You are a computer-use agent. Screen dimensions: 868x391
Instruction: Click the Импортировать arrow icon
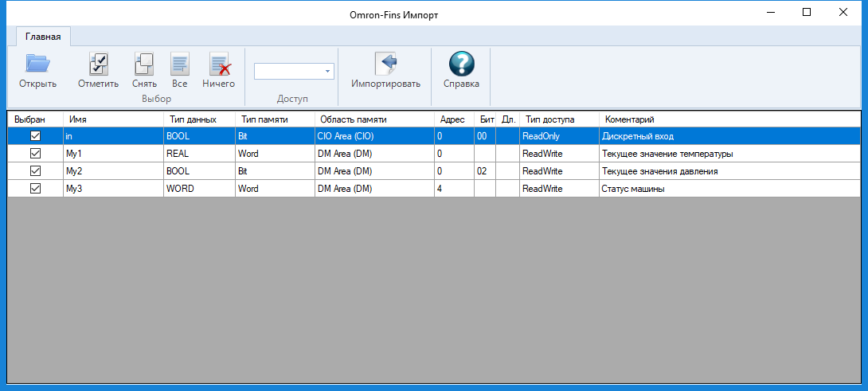point(386,64)
